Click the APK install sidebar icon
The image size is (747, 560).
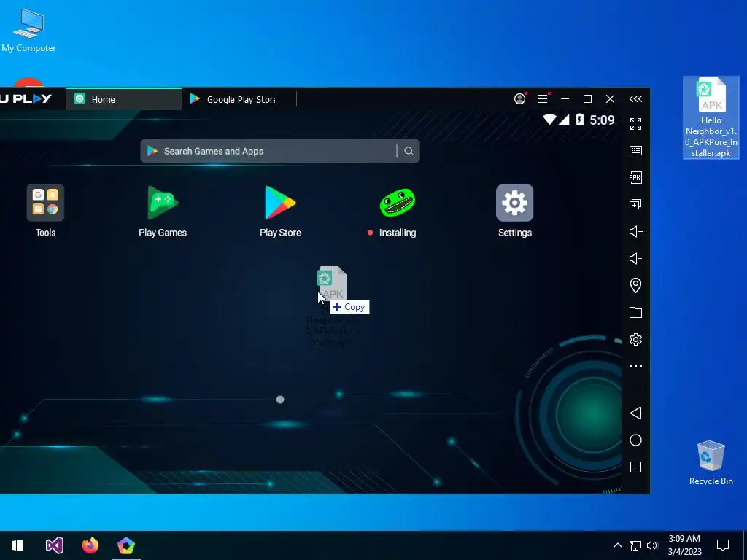[635, 178]
